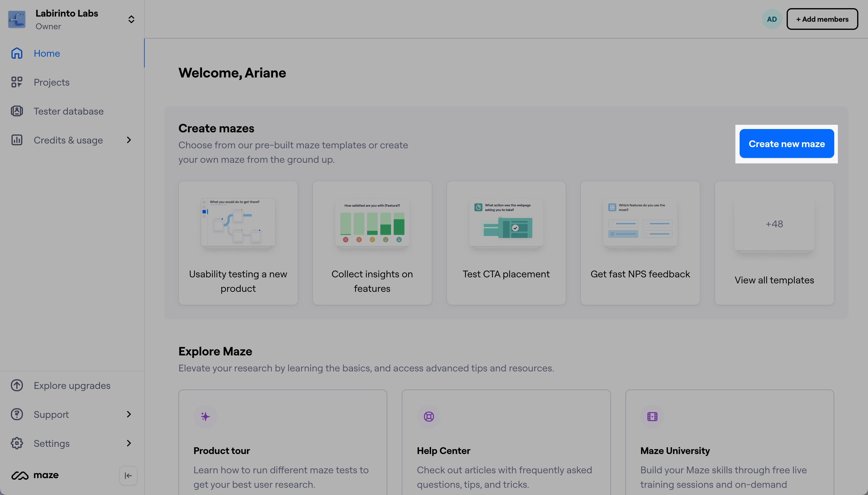Collapse the sidebar with the collapse icon

[128, 476]
